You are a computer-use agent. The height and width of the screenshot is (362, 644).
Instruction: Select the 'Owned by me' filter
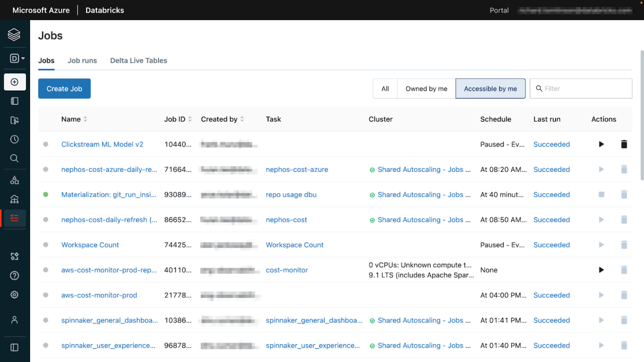point(426,89)
